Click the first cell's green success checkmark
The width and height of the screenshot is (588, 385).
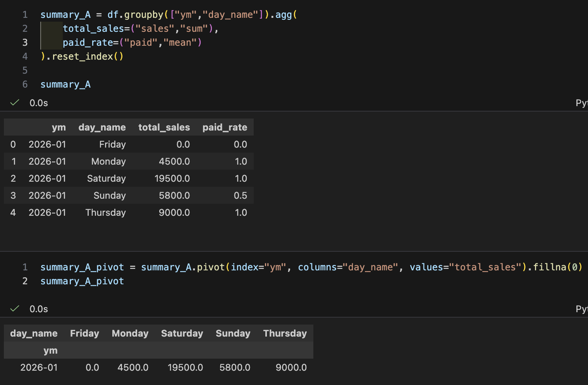click(15, 103)
